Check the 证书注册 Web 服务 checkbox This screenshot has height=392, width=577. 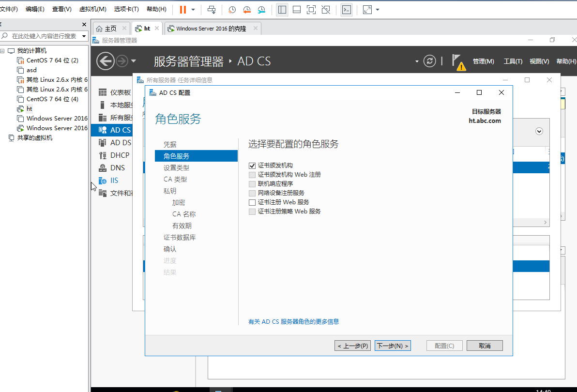(x=252, y=202)
